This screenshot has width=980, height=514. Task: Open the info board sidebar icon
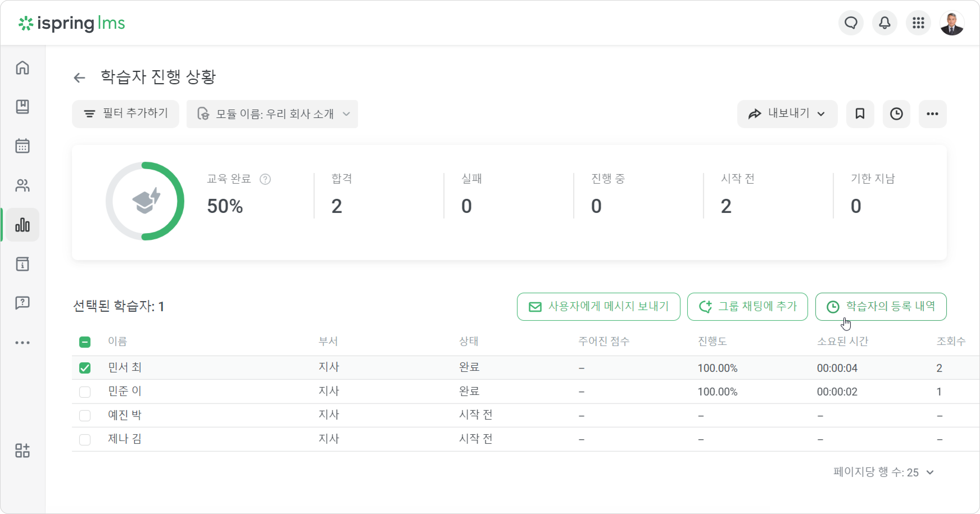click(22, 264)
